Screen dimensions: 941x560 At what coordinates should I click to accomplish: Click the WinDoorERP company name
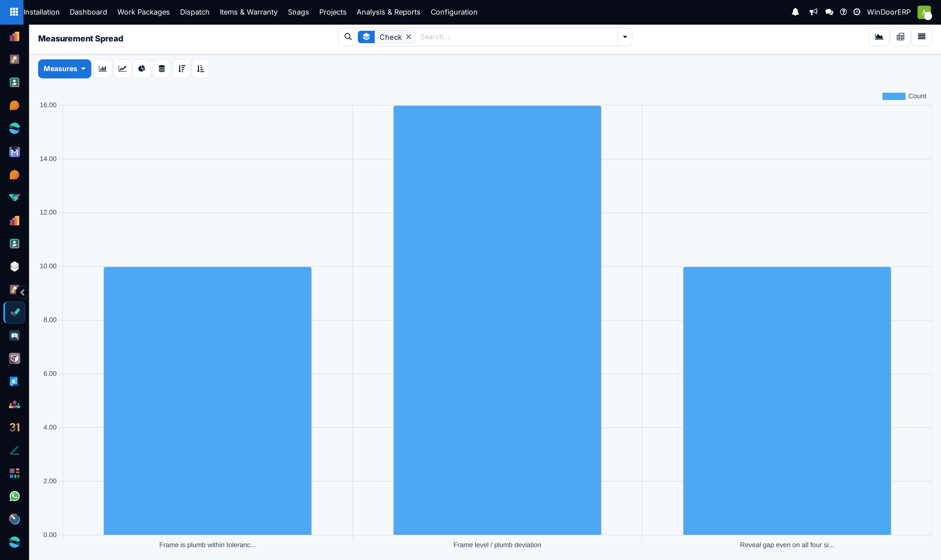pyautogui.click(x=889, y=12)
